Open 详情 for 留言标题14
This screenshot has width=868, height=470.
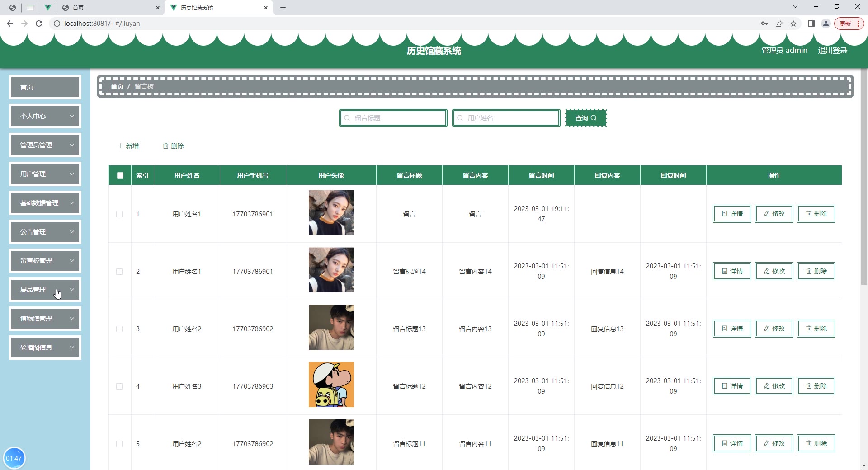click(x=732, y=271)
